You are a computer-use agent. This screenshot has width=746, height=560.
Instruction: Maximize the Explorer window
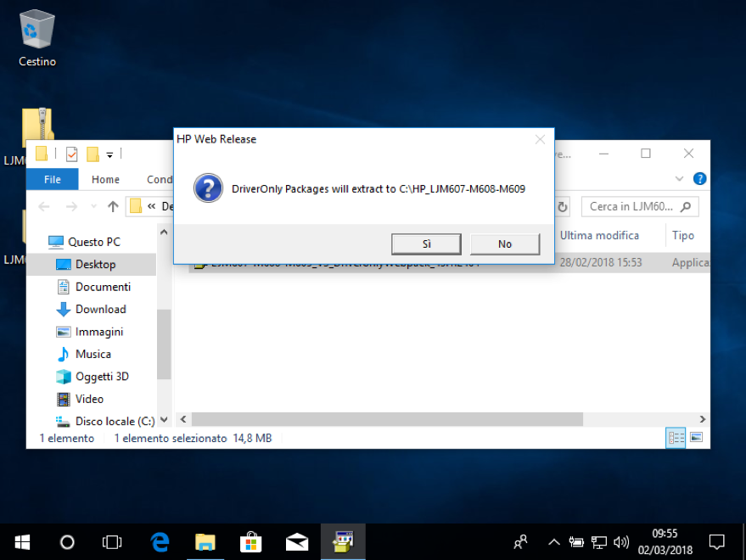[x=646, y=154]
